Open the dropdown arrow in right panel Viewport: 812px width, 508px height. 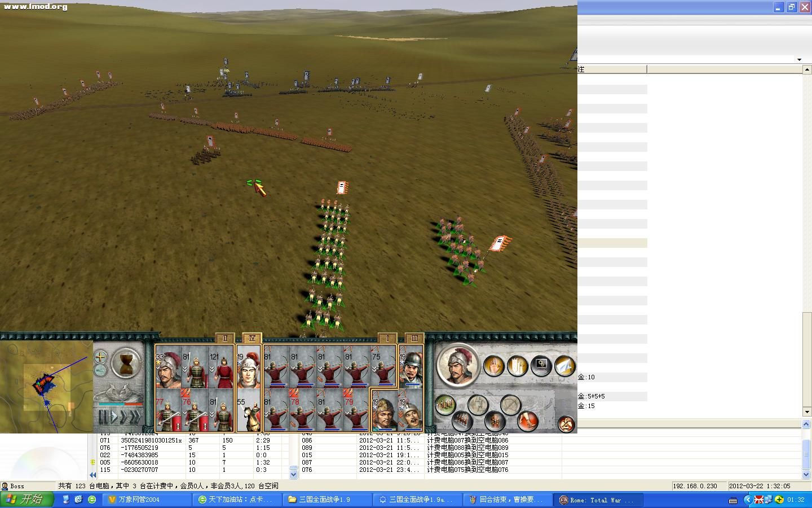coord(799,59)
